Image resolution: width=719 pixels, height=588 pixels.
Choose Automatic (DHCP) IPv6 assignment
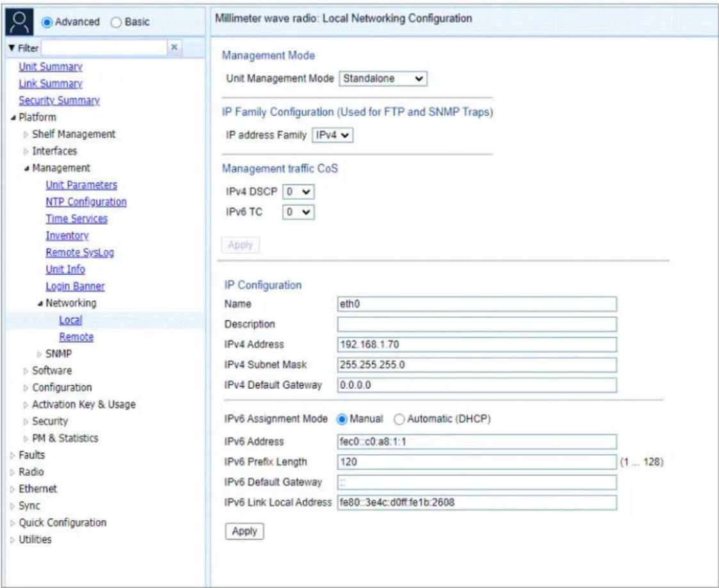(400, 419)
